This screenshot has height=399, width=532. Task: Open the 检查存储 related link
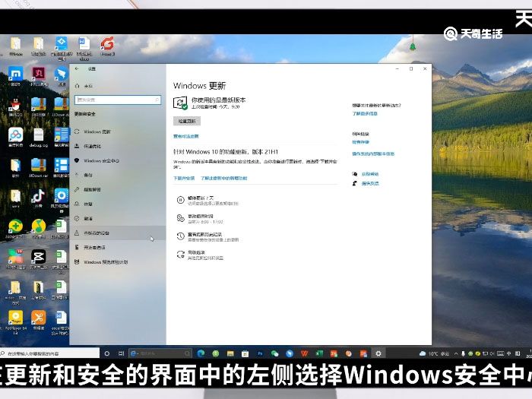pos(361,142)
